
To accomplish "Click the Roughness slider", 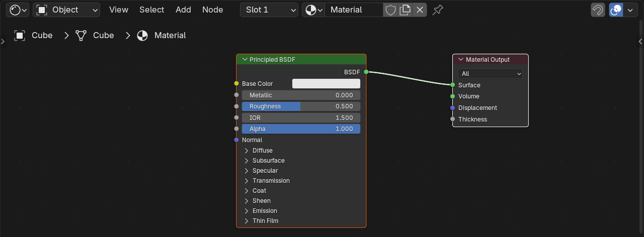I will pyautogui.click(x=301, y=106).
